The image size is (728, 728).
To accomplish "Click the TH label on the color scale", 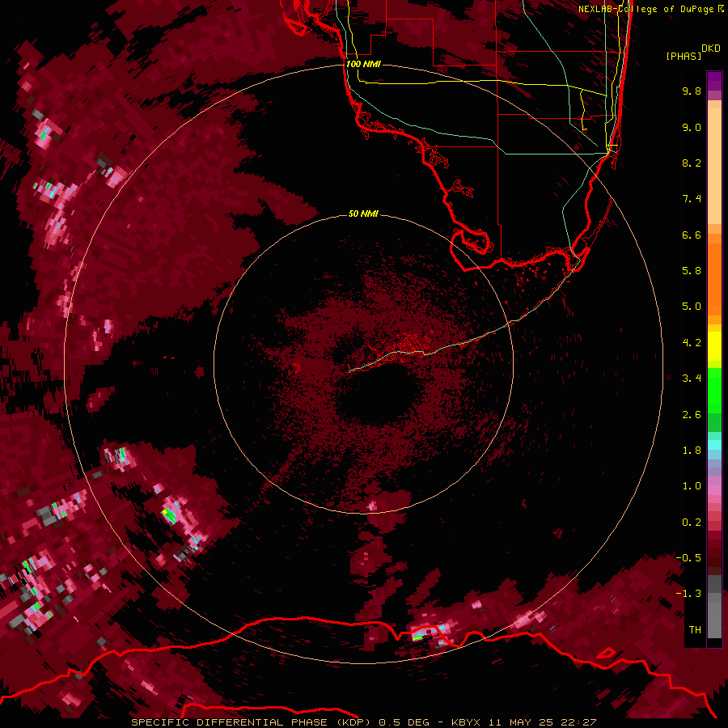I will click(695, 630).
